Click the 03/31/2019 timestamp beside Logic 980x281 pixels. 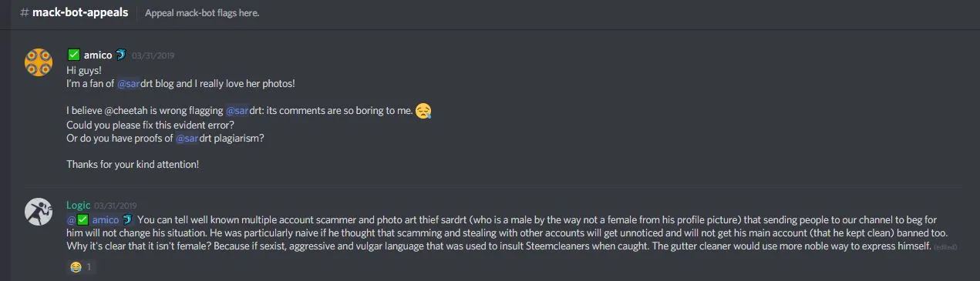[116, 206]
